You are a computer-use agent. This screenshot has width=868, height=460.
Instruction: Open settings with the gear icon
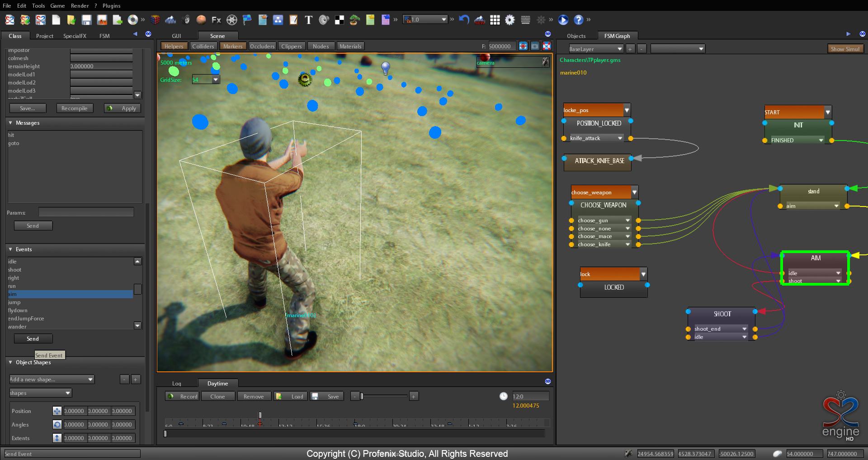[x=510, y=20]
